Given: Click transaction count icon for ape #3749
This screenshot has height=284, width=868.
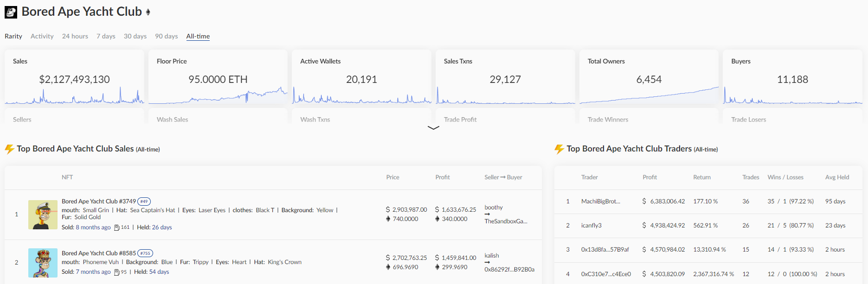Looking at the screenshot, I should pyautogui.click(x=117, y=227).
